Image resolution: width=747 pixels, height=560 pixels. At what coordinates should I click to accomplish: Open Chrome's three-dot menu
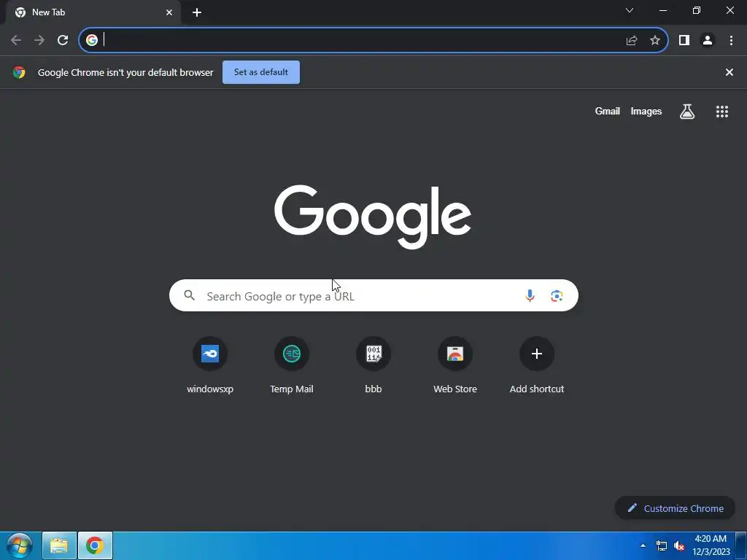[731, 41]
